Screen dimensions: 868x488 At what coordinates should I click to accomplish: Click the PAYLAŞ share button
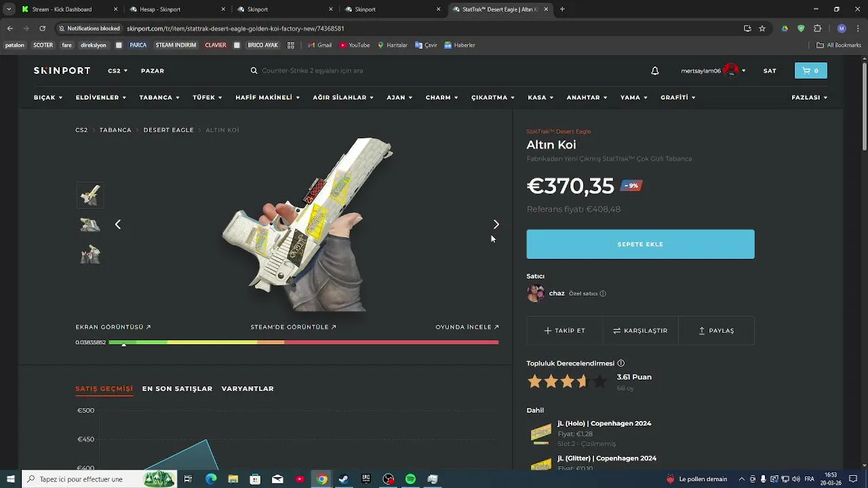click(x=716, y=331)
